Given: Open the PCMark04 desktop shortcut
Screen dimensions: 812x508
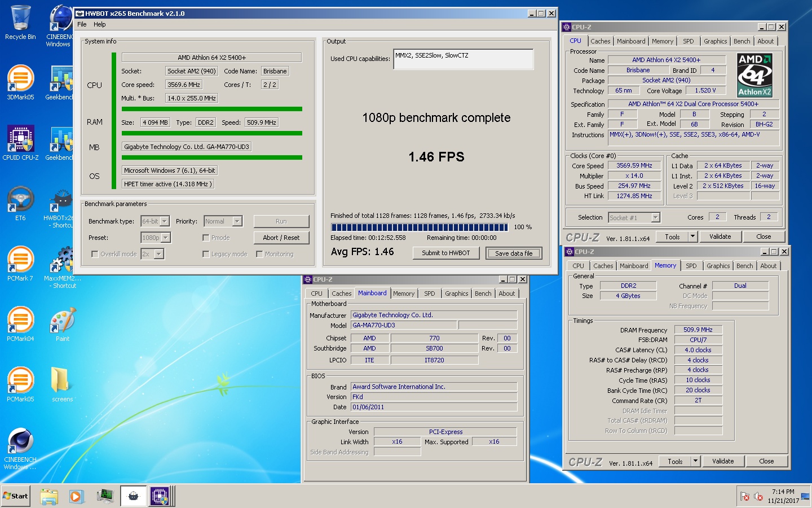Looking at the screenshot, I should 20,324.
